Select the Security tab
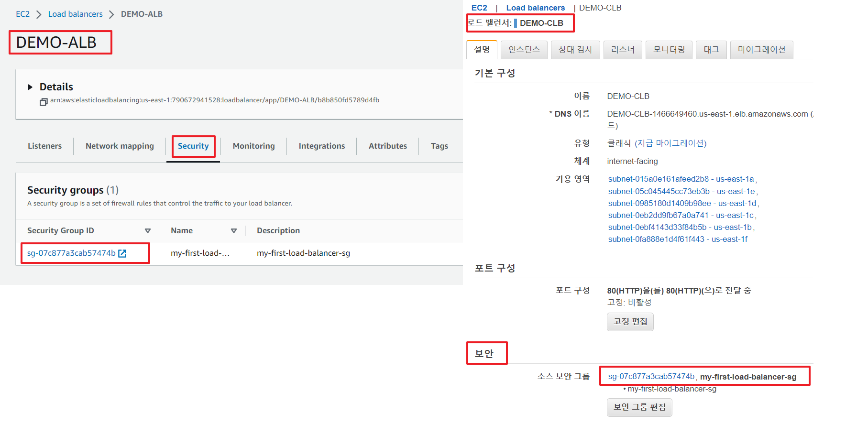868x424 pixels. (x=193, y=146)
